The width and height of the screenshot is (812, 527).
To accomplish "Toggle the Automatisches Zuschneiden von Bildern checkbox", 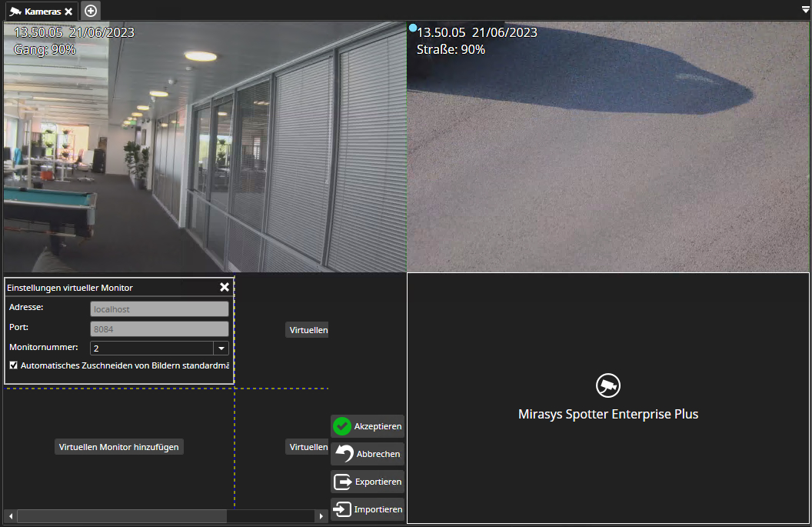I will coord(13,365).
